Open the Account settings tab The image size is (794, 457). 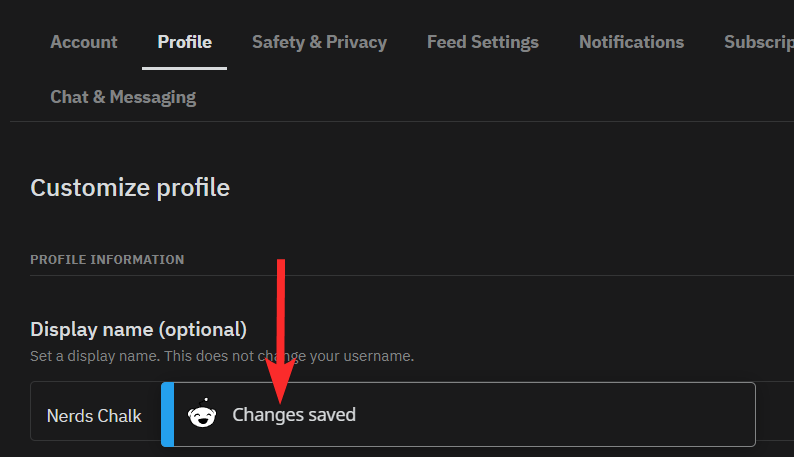click(84, 42)
